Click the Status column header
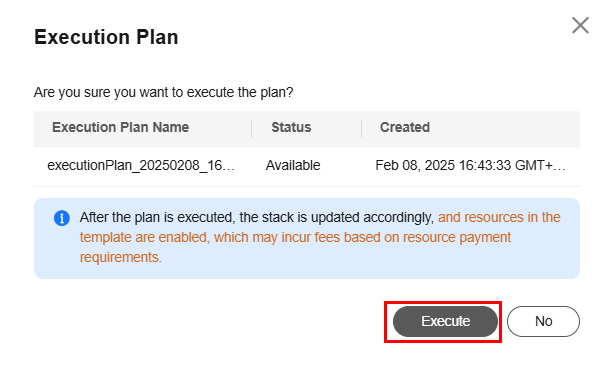 pos(291,127)
